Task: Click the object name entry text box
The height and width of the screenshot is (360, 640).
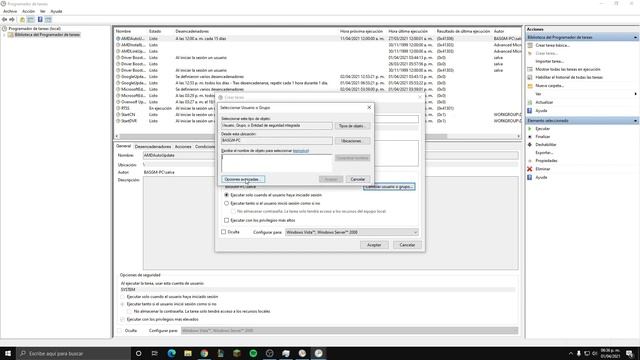Action: point(277,163)
